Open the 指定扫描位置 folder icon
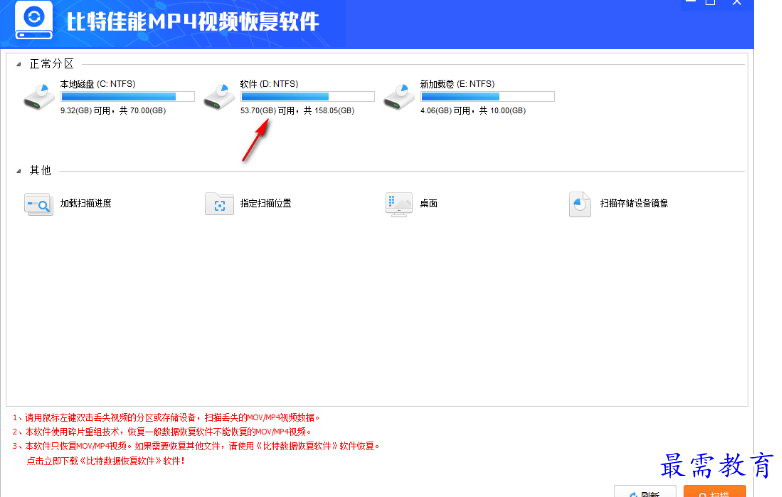The width and height of the screenshot is (782, 497). coord(219,204)
